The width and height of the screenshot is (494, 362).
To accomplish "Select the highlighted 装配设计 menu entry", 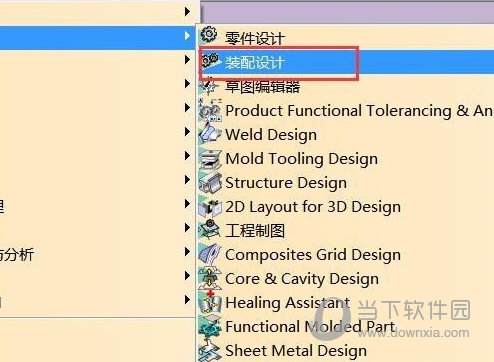I will [346, 62].
